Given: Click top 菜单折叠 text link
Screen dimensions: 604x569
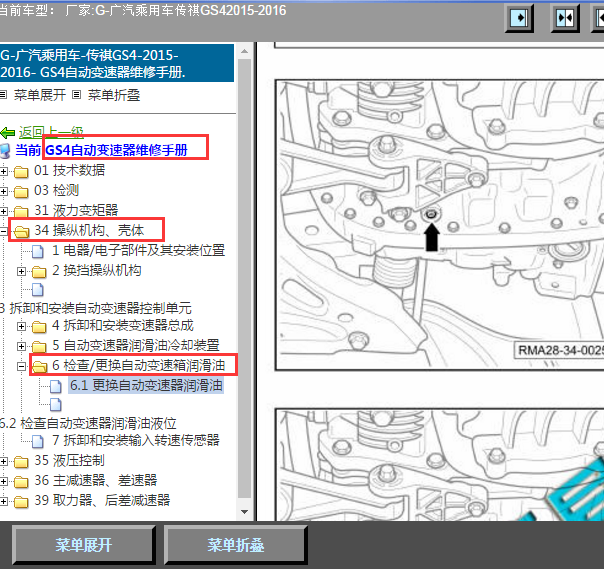Looking at the screenshot, I should (x=114, y=95).
